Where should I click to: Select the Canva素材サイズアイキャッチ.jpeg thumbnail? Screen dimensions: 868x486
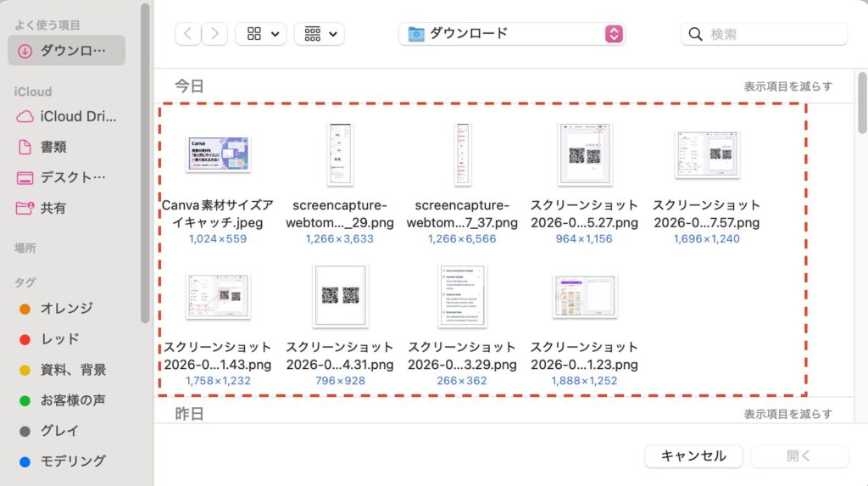(x=218, y=154)
